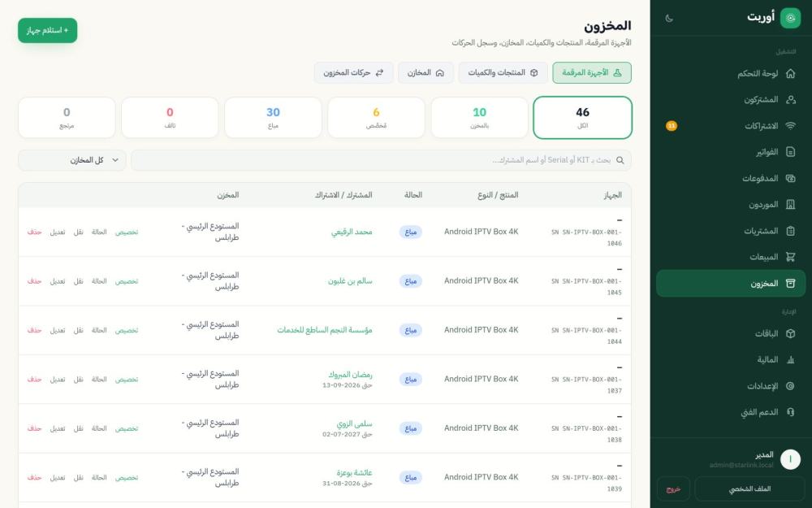
Task: Click the admin avatar circle
Action: [x=790, y=459]
